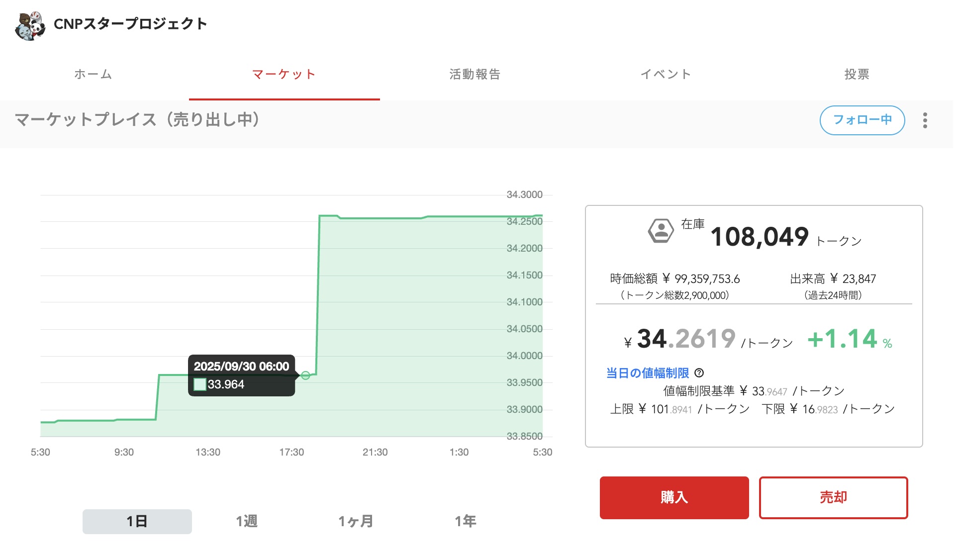Click the CNPスタープロジェクト title text
Image resolution: width=958 pixels, height=560 pixels.
tap(130, 24)
